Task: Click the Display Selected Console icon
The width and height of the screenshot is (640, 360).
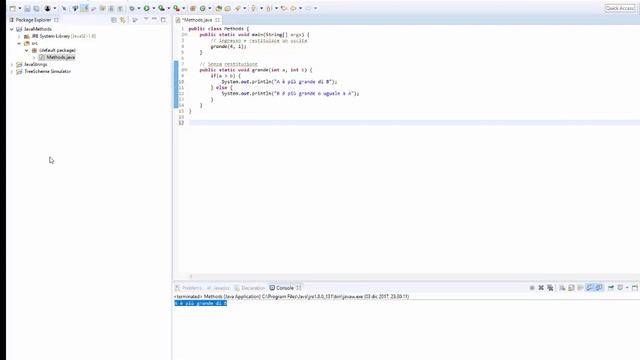Action: click(x=620, y=288)
